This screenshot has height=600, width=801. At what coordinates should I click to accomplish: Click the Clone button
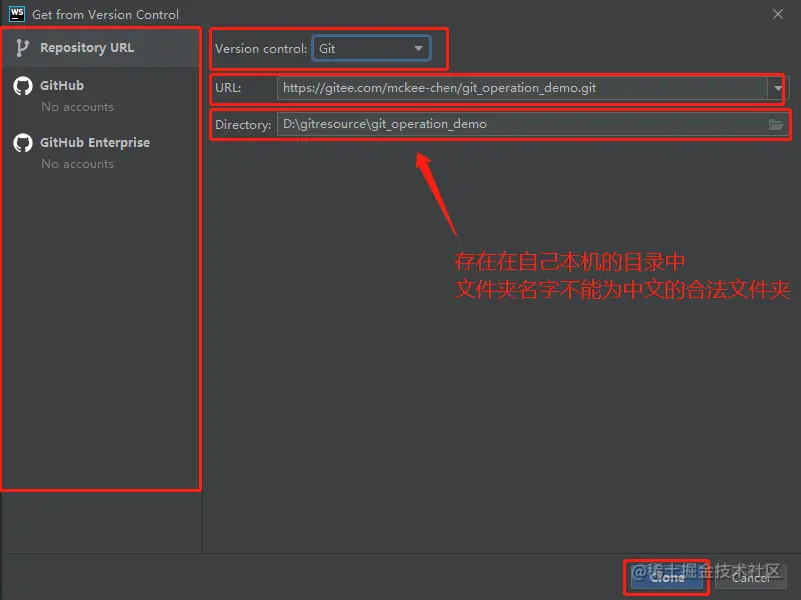(x=667, y=578)
